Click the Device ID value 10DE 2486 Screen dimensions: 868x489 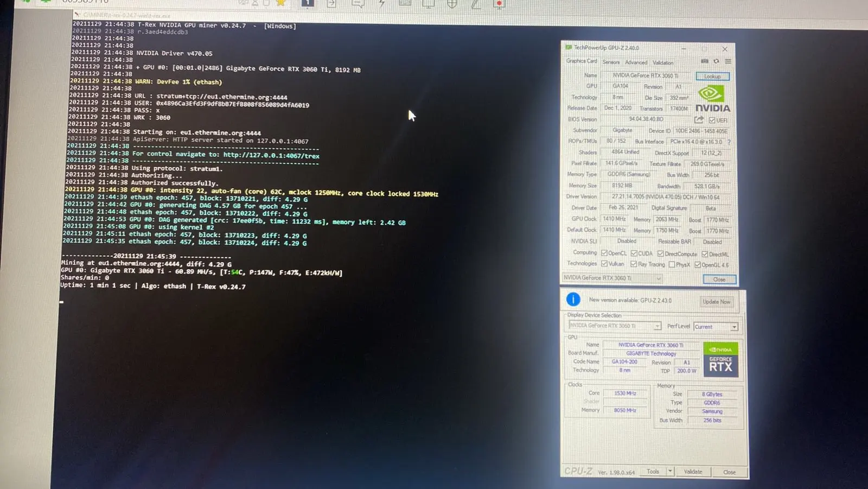(x=701, y=131)
